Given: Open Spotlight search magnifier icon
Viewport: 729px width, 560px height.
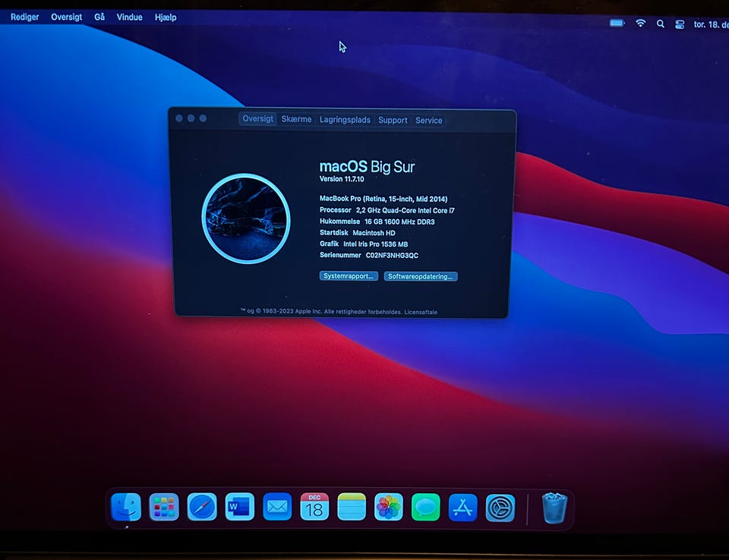Looking at the screenshot, I should 660,24.
